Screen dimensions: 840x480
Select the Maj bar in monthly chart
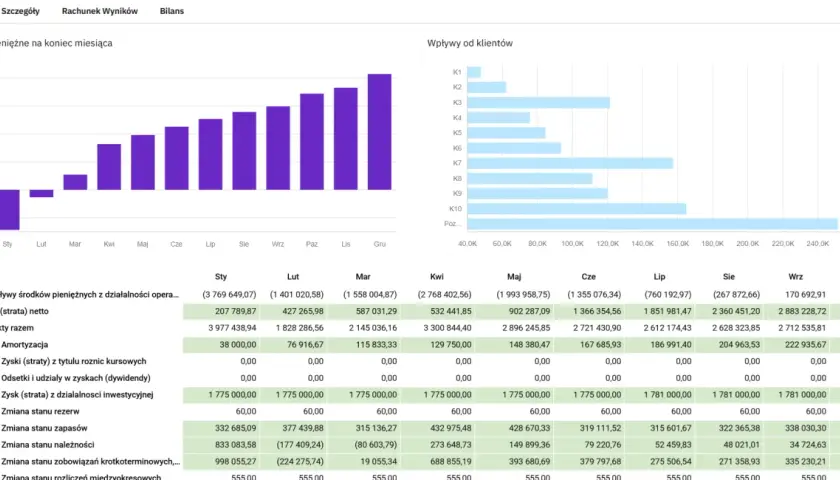142,162
